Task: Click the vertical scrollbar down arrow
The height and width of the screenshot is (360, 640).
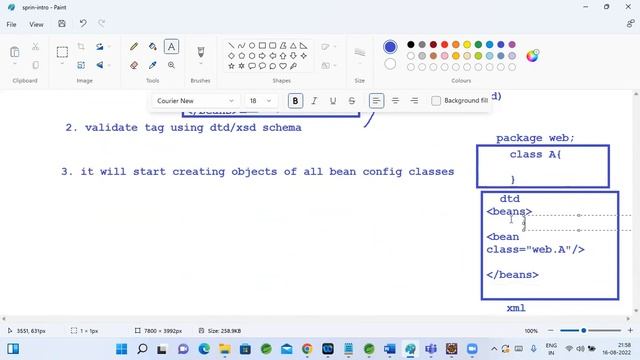Action: pyautogui.click(x=636, y=311)
